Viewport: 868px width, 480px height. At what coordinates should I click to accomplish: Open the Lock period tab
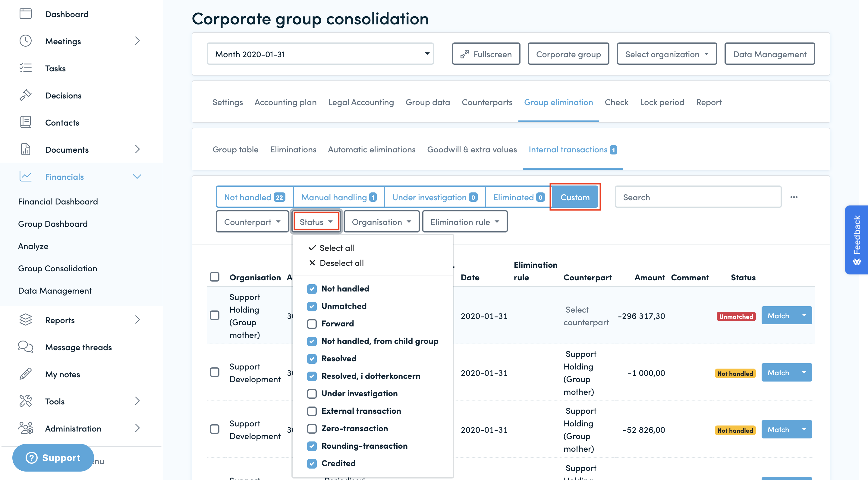662,102
